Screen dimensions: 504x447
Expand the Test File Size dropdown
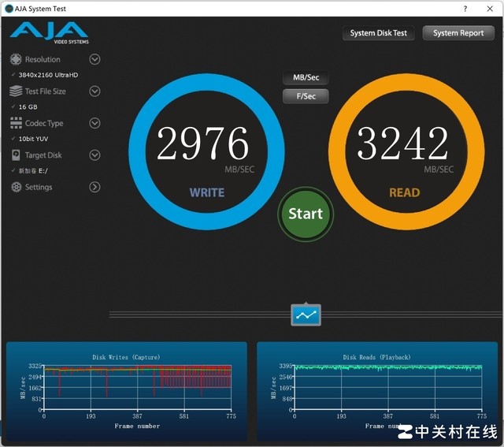pos(94,91)
